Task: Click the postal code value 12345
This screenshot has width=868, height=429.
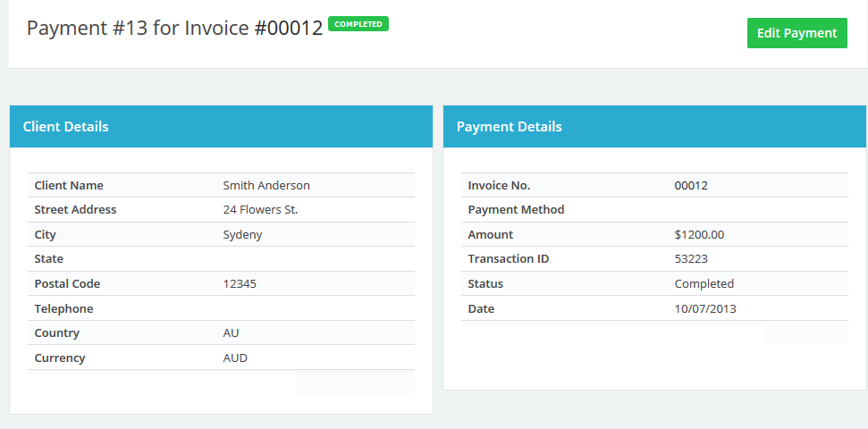Action: pyautogui.click(x=240, y=284)
